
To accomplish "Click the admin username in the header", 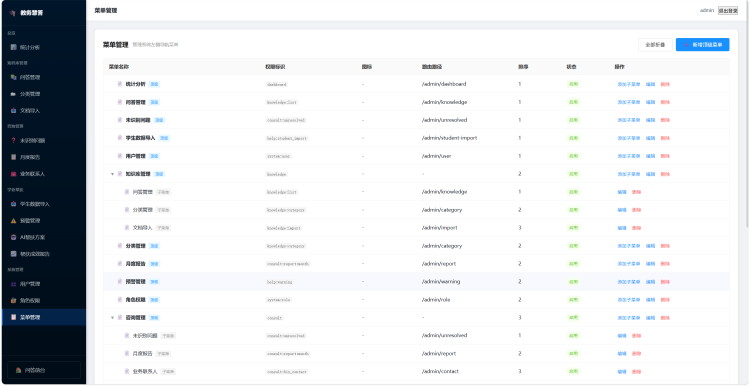I will (706, 11).
